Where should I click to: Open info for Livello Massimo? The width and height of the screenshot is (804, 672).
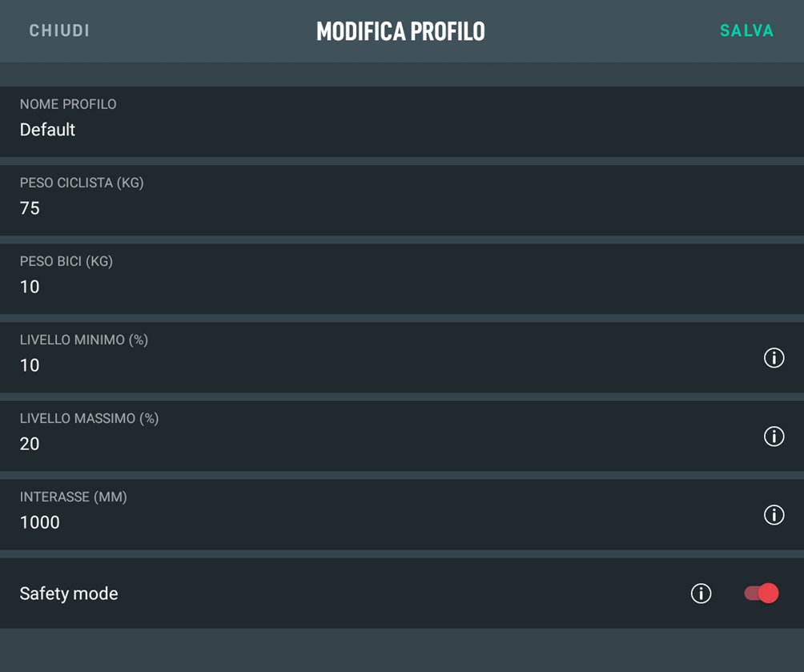[x=774, y=436]
